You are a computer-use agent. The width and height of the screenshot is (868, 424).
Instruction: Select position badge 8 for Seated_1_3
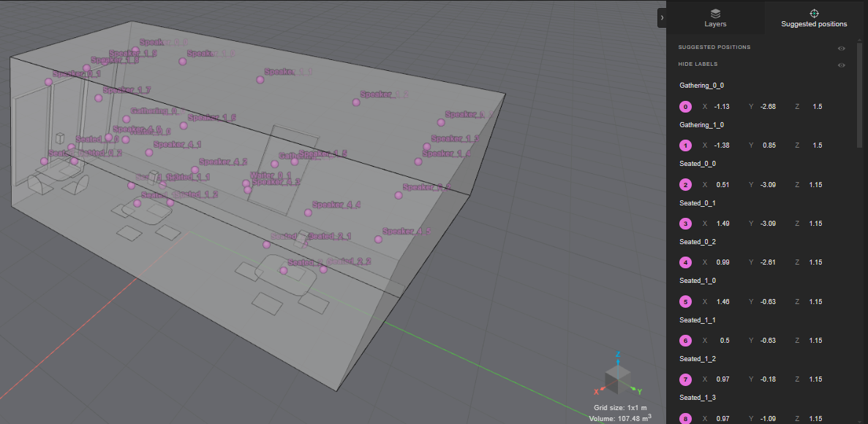click(686, 418)
